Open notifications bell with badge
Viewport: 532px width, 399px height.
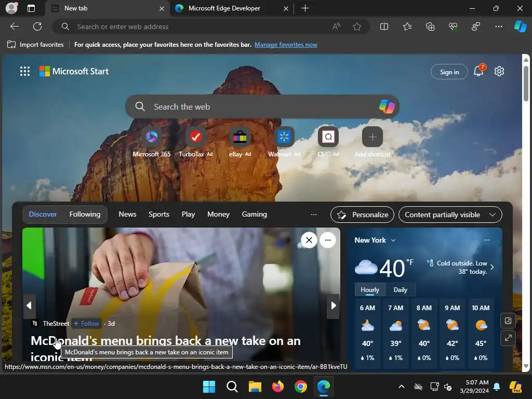click(478, 71)
